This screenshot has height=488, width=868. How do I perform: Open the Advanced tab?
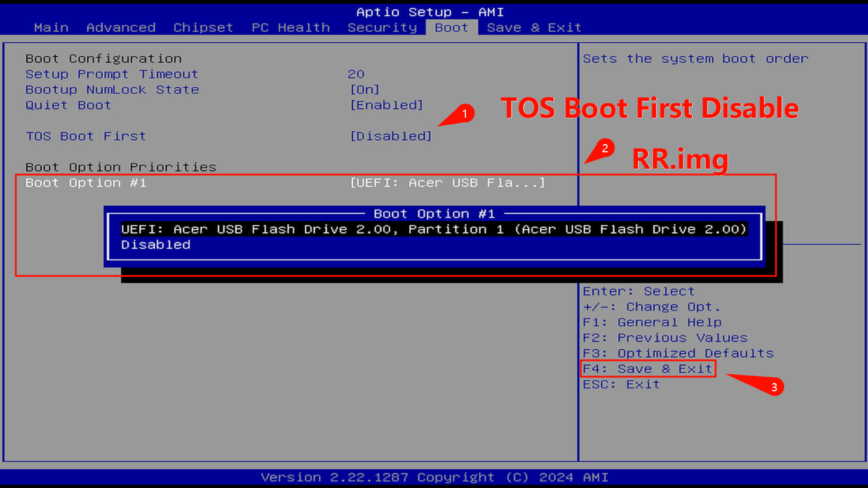[x=121, y=28]
